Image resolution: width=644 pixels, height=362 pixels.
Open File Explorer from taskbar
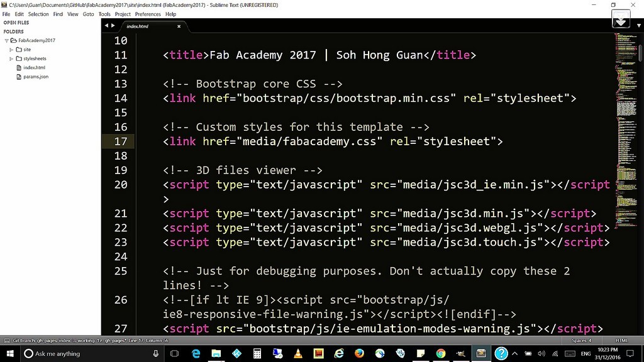(216, 353)
